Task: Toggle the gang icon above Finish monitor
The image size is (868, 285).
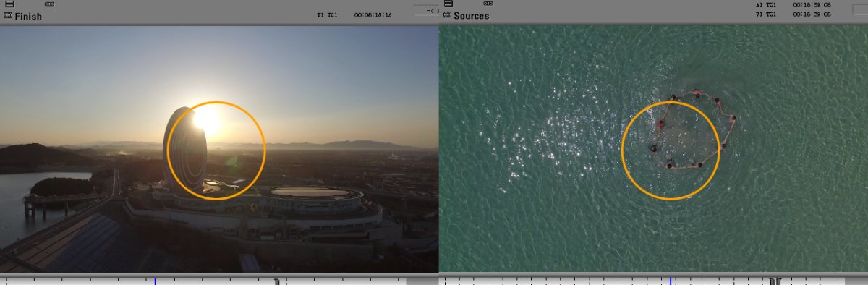Action: click(50, 4)
